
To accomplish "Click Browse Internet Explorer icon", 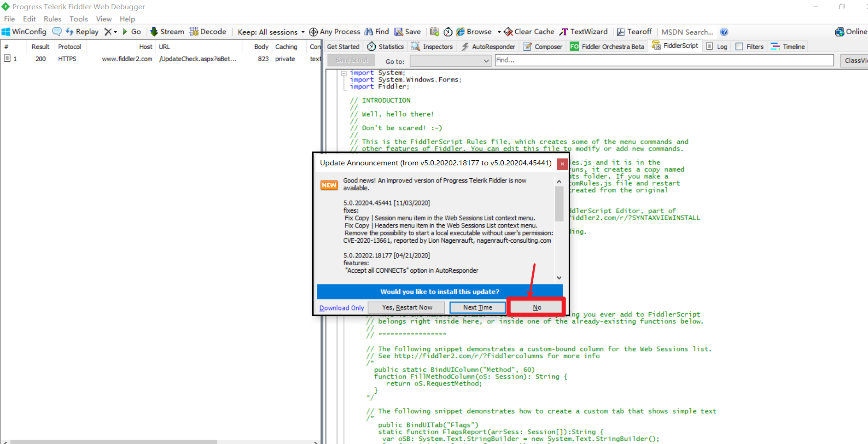I will pyautogui.click(x=460, y=32).
